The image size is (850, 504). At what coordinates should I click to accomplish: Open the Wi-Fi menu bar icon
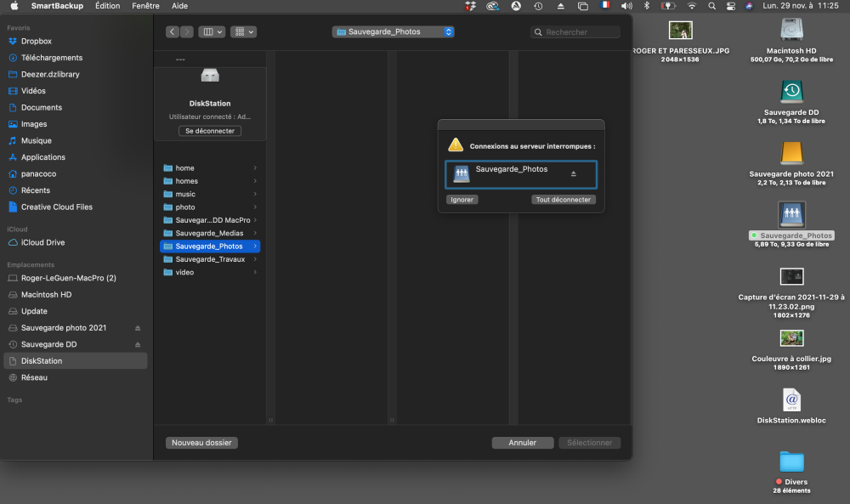(691, 6)
